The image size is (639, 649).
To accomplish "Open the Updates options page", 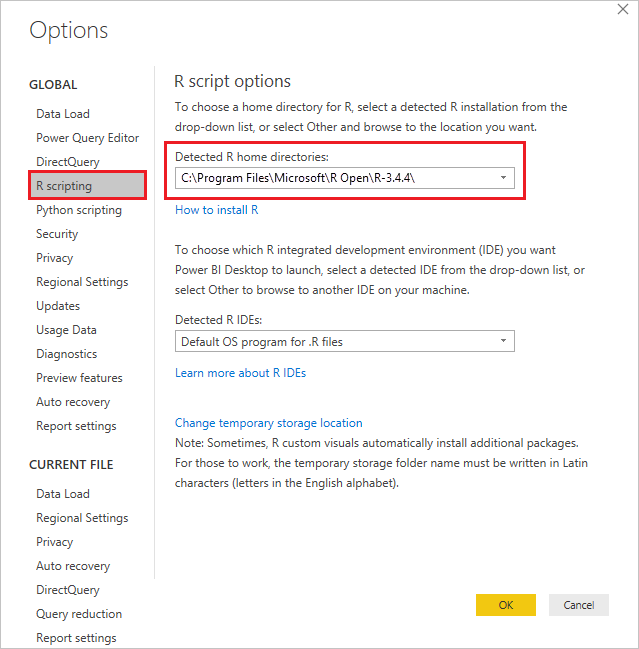I will tap(58, 306).
